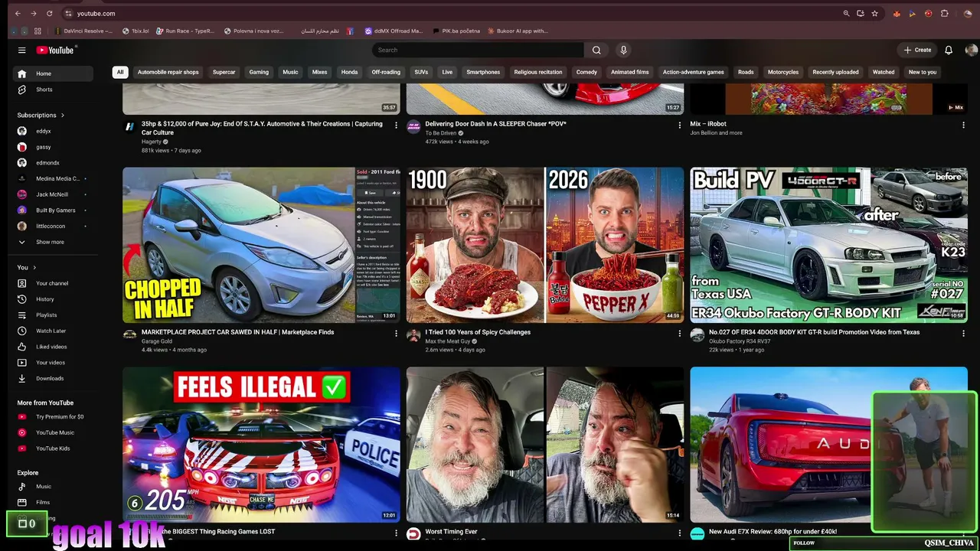Open the browser extensions puzzle icon

(944, 14)
